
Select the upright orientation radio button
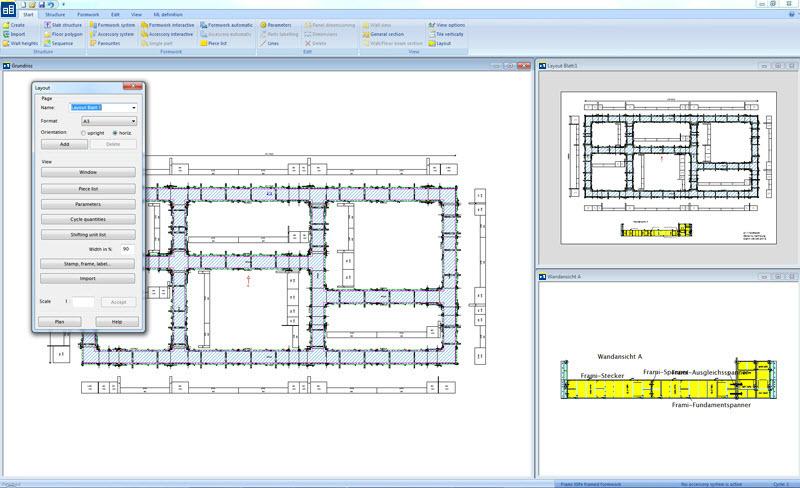pyautogui.click(x=85, y=132)
